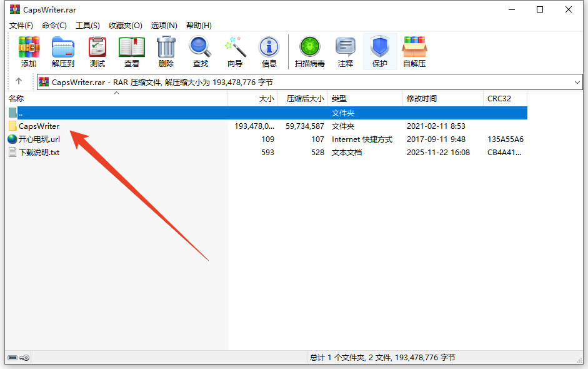Click the Protect (保护) shield icon
The height and width of the screenshot is (369, 588).
380,51
